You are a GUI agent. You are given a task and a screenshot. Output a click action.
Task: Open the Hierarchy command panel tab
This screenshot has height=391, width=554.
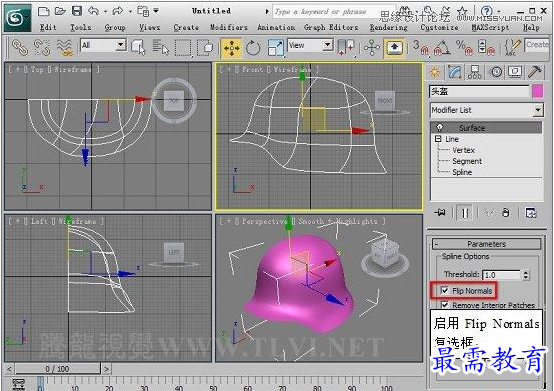click(474, 72)
